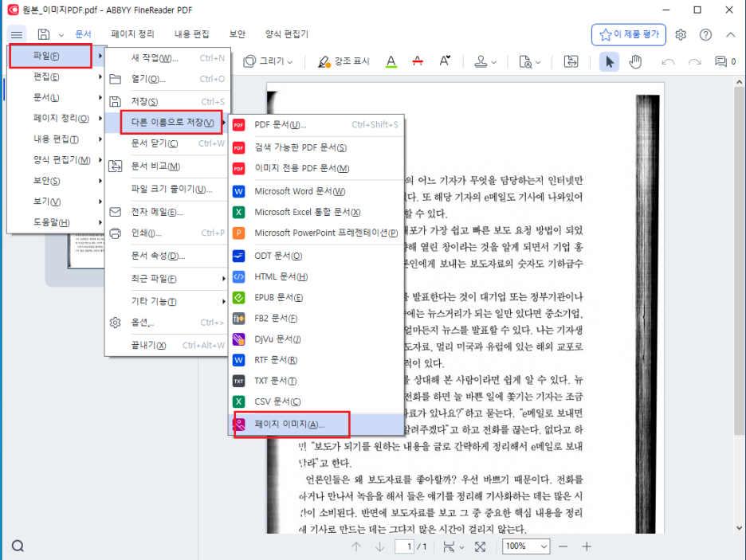This screenshot has width=746, height=560.
Task: Select the strikethrough text A tool
Action: click(x=418, y=61)
